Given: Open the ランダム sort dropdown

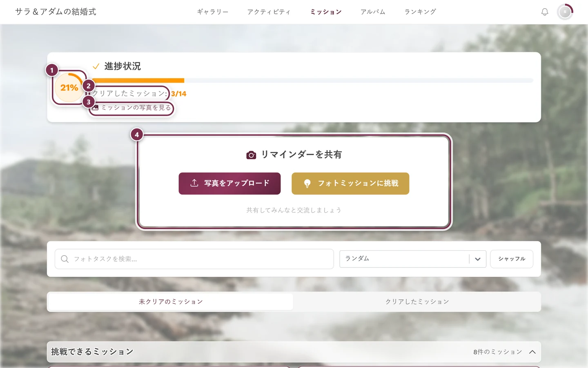Looking at the screenshot, I should pyautogui.click(x=413, y=259).
